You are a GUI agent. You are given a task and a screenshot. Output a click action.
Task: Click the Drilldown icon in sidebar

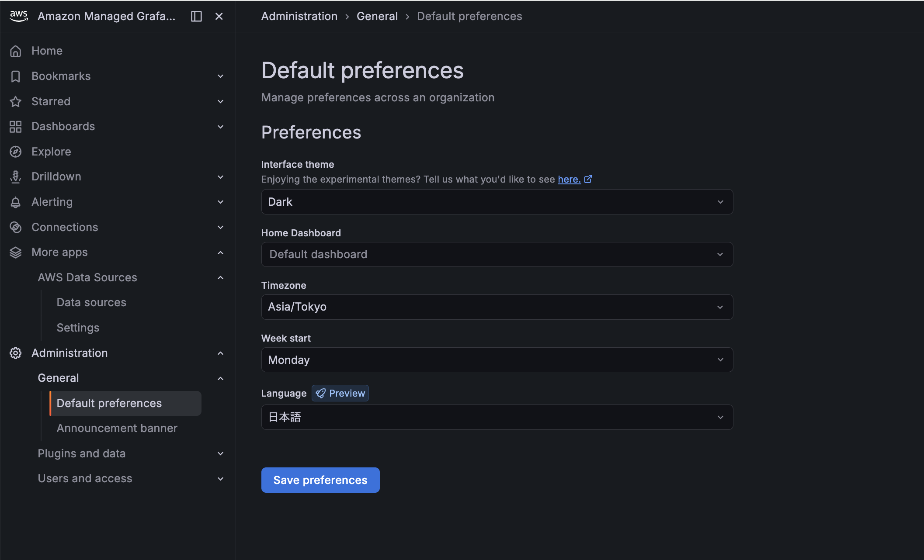click(x=16, y=177)
